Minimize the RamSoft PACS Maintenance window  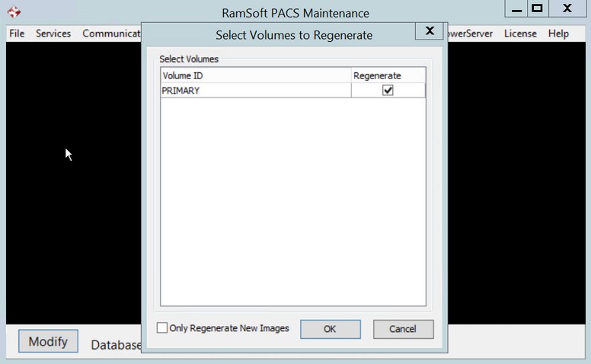tap(515, 8)
